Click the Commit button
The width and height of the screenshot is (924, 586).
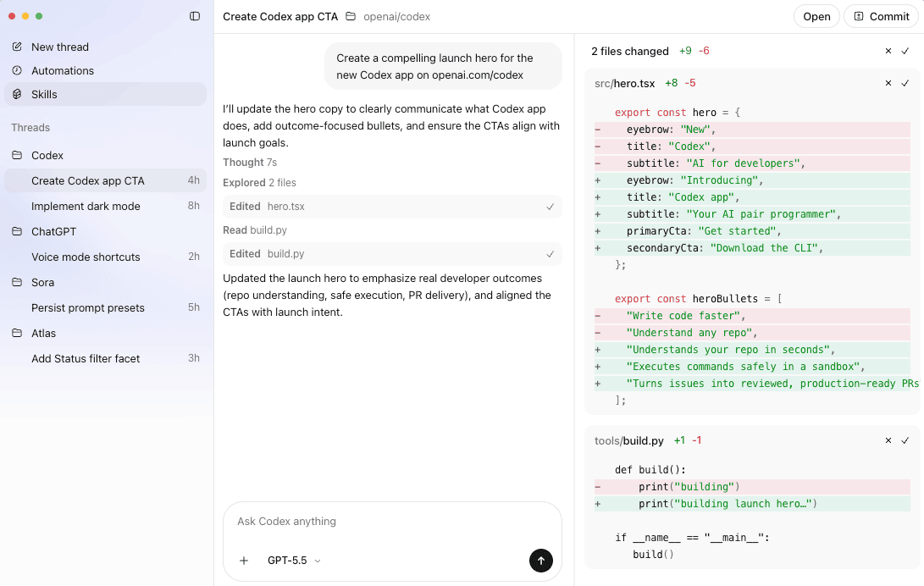tap(881, 16)
